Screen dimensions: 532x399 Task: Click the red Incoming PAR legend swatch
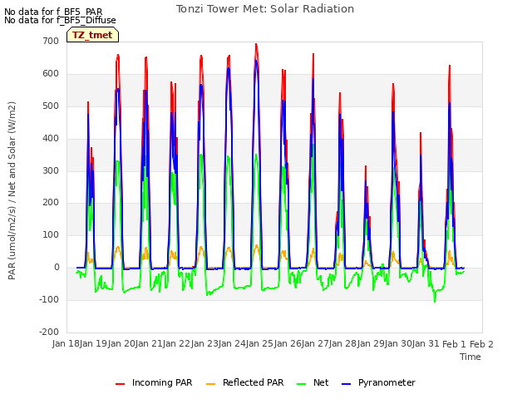[120, 384]
